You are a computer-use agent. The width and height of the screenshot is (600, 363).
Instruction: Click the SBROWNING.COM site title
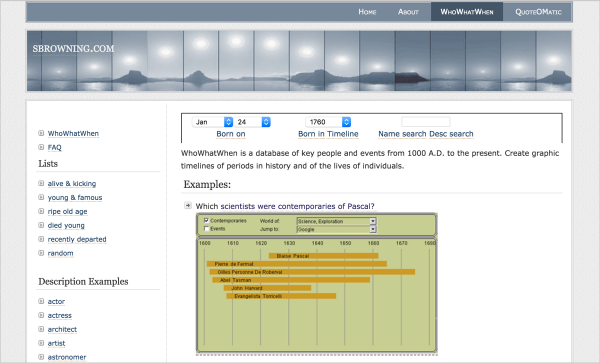[x=73, y=49]
